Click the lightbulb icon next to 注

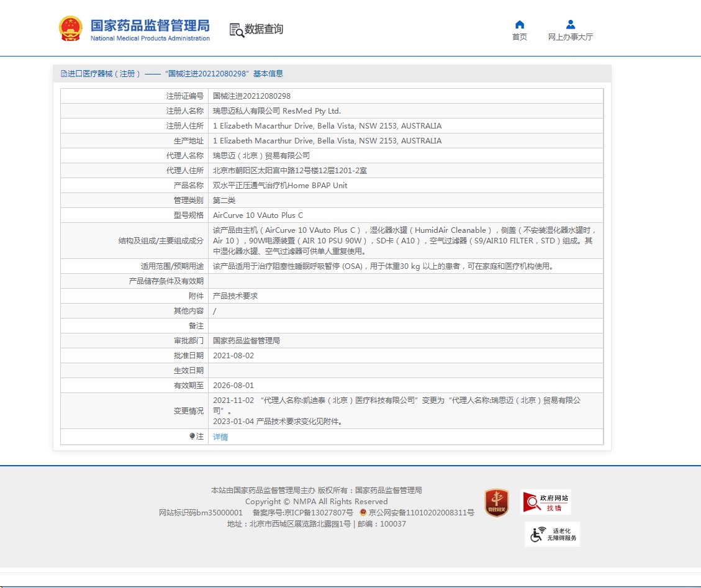click(192, 436)
